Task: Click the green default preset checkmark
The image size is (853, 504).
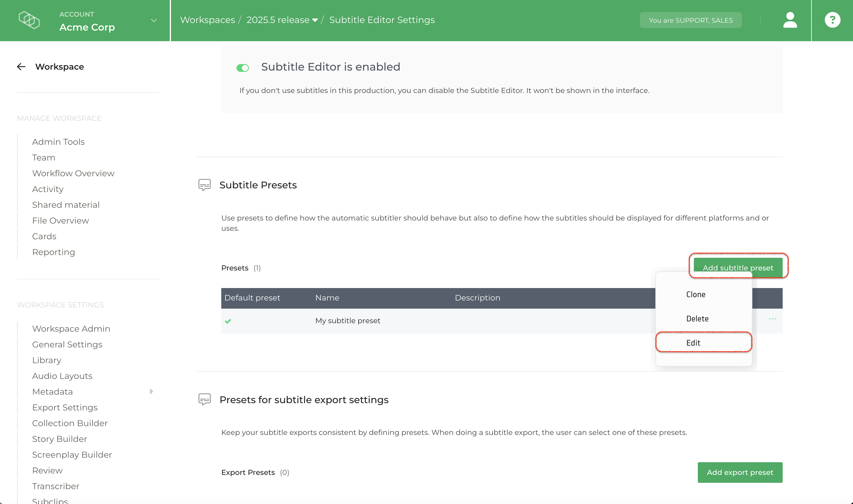Action: point(228,321)
